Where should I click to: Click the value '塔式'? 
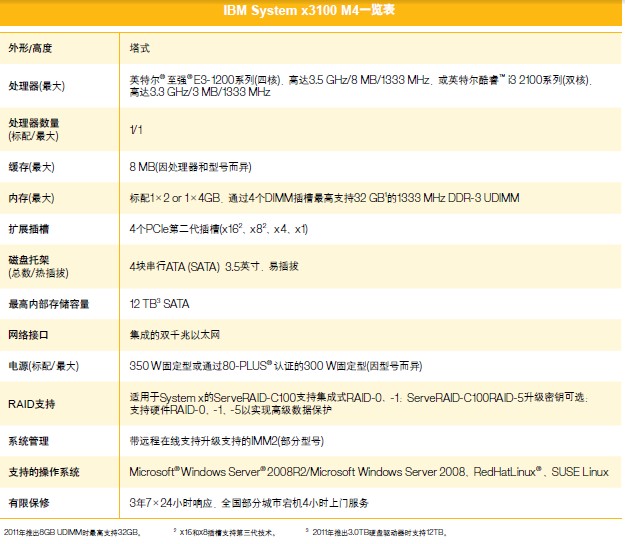(x=140, y=48)
